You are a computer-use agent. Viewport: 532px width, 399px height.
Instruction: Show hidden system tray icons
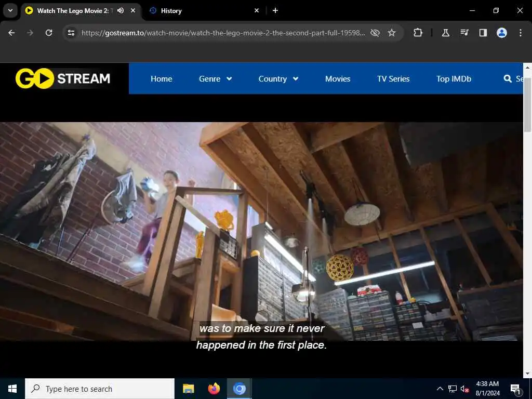pyautogui.click(x=440, y=389)
